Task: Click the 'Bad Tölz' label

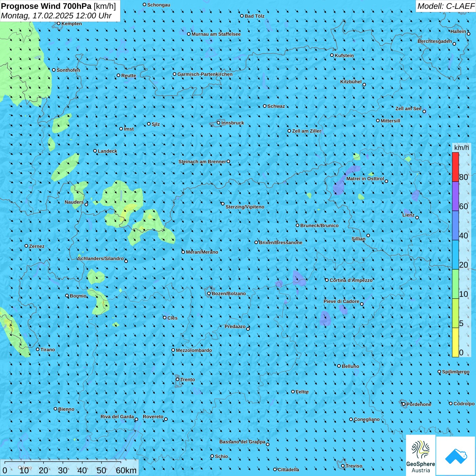Action: [x=255, y=16]
